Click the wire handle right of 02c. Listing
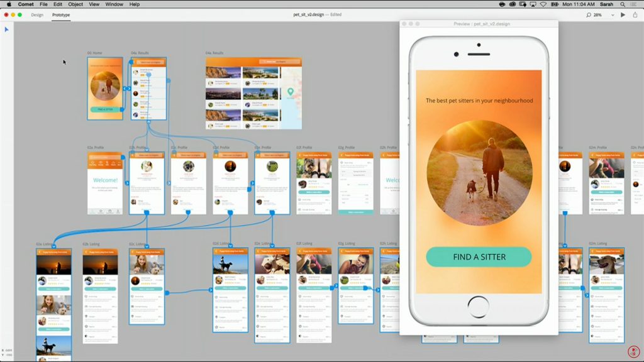 click(167, 293)
